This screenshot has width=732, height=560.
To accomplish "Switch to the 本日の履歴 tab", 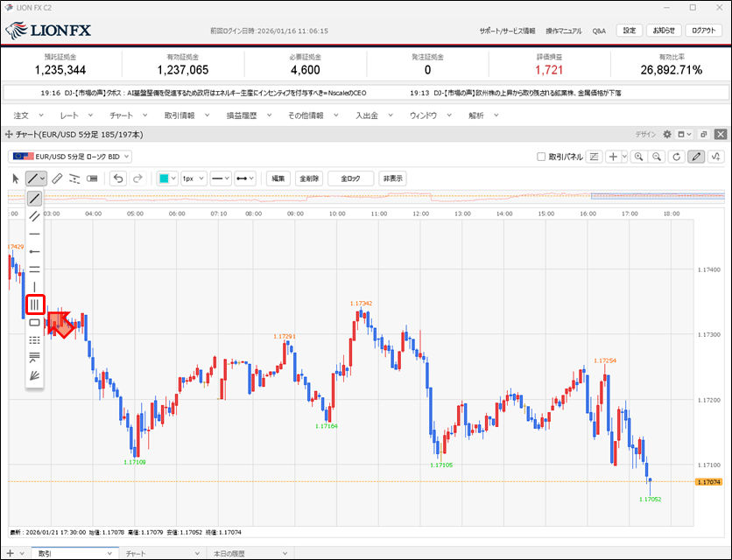I will click(x=231, y=554).
